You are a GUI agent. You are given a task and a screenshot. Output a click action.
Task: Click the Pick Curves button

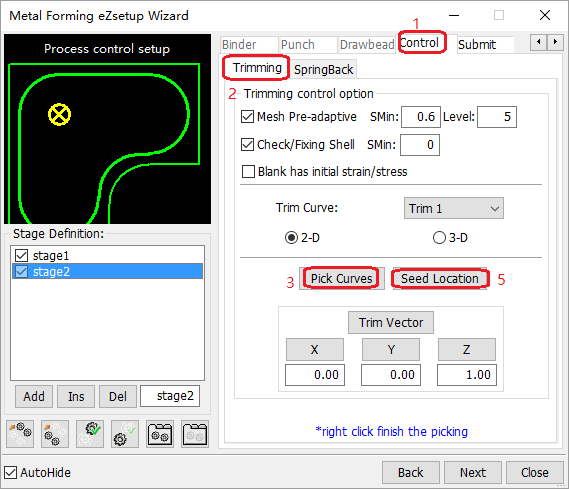pyautogui.click(x=341, y=279)
